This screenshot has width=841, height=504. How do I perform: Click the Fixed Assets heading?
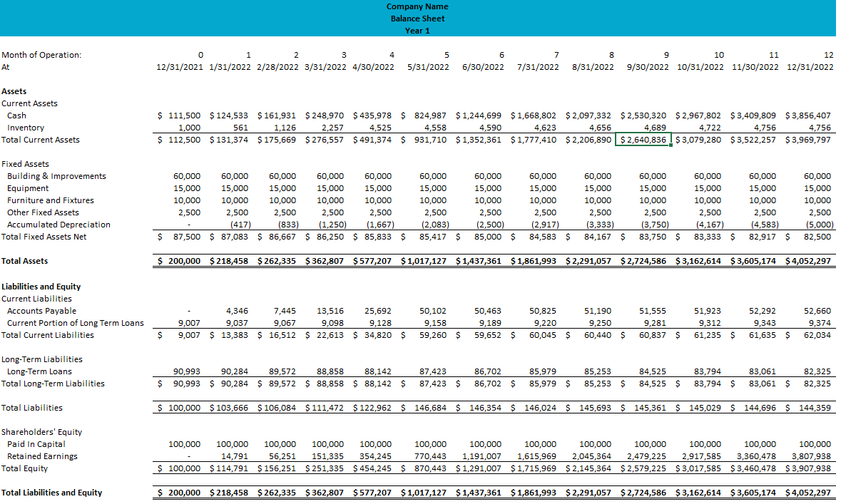(x=25, y=164)
